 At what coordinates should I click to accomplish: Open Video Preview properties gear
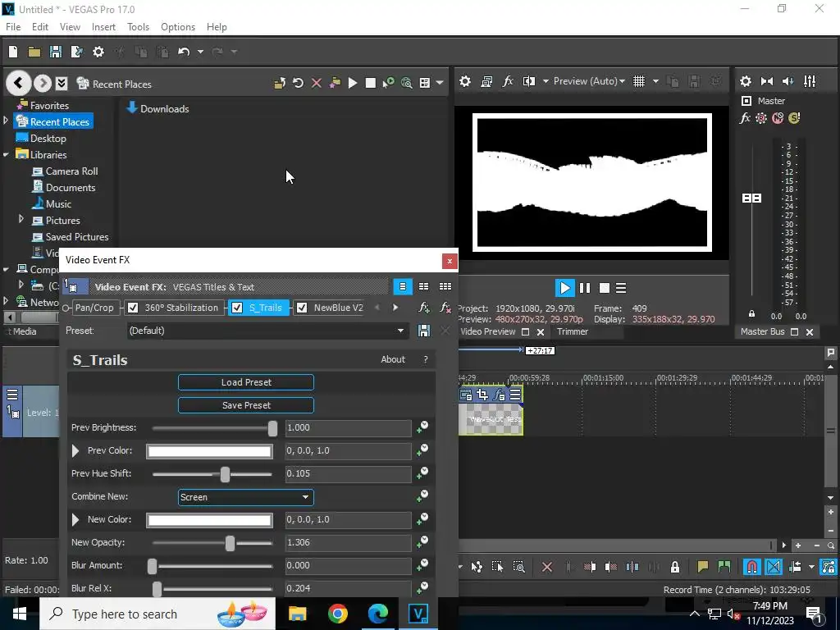(465, 81)
